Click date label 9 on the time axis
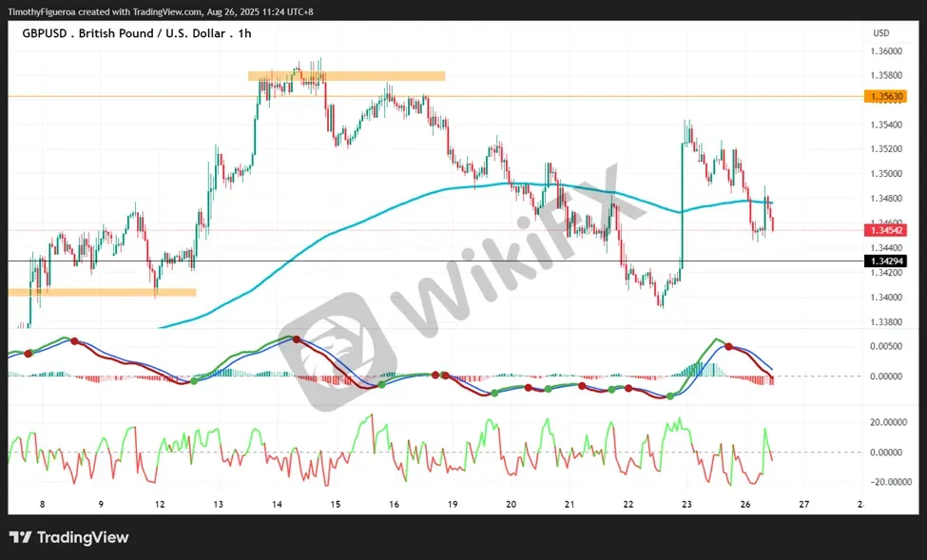 pyautogui.click(x=101, y=505)
